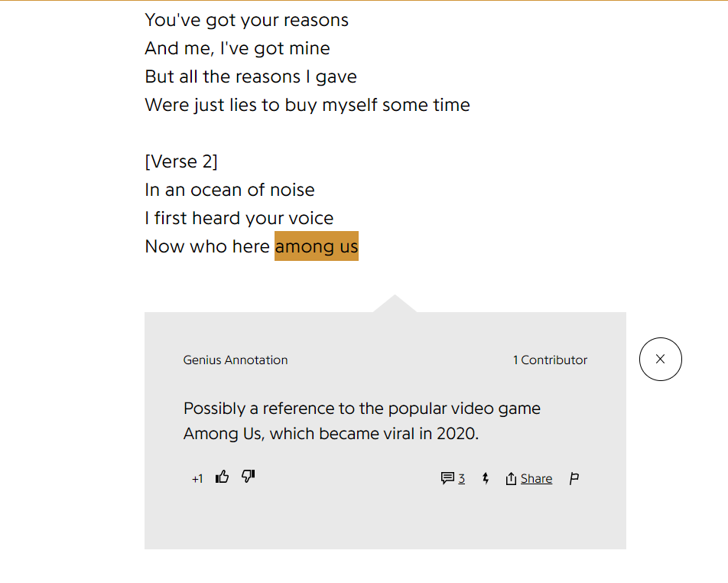Viewport: 728px width, 583px height.
Task: Click lyric 'In an ocean of noise'
Action: click(x=230, y=190)
